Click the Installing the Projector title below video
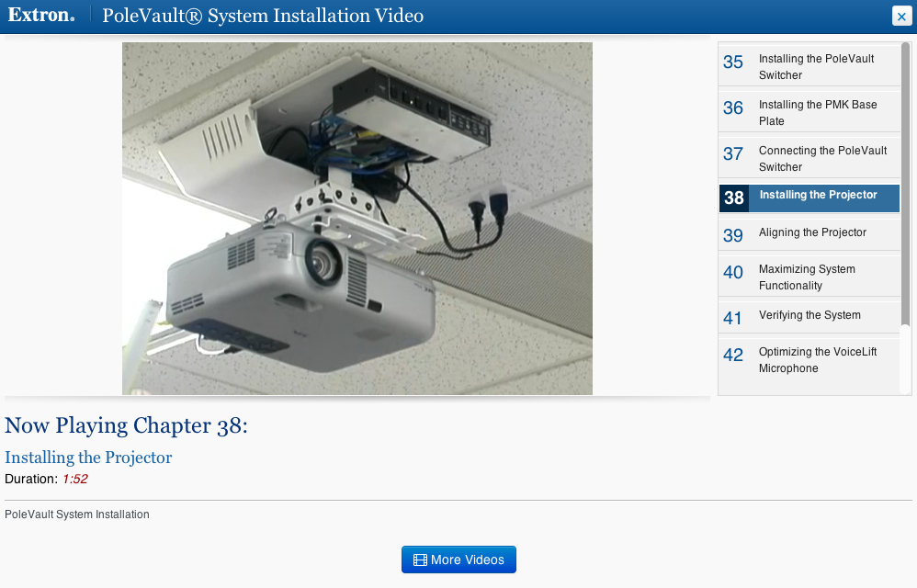 coord(88,457)
